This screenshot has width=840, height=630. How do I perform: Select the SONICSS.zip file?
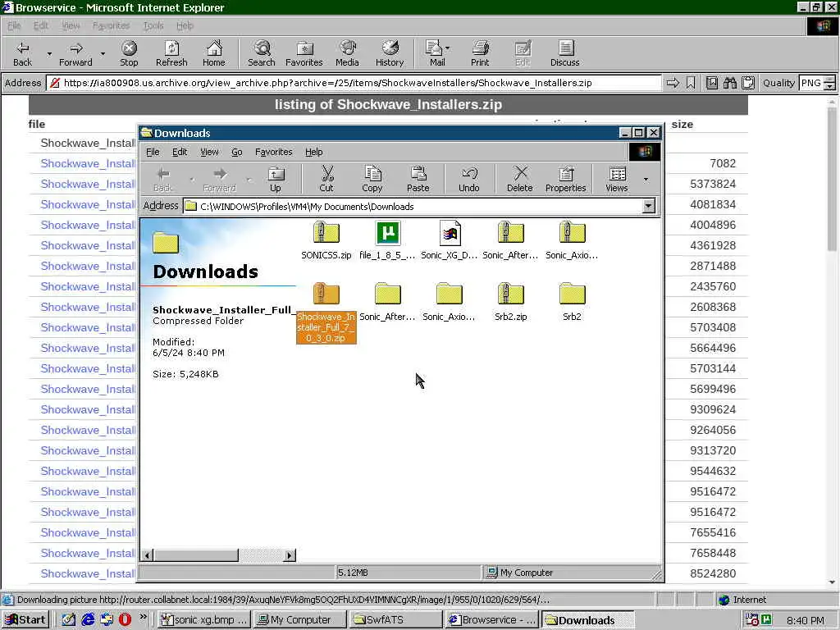tap(326, 240)
